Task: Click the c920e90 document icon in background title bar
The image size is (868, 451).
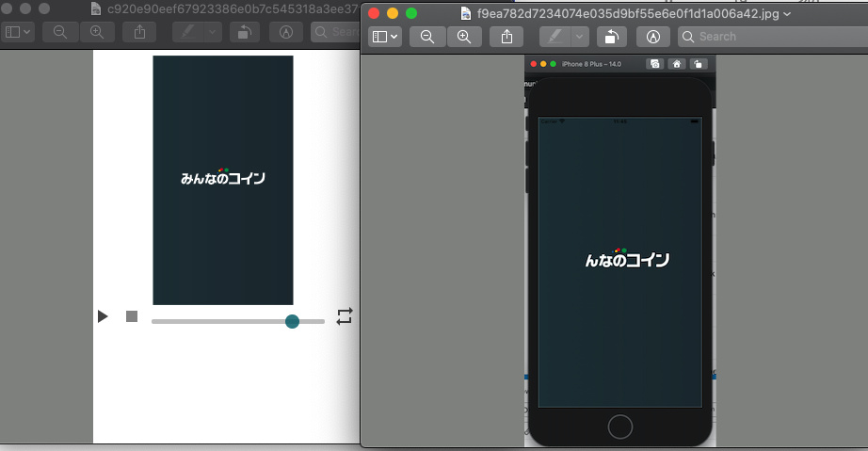Action: (96, 8)
